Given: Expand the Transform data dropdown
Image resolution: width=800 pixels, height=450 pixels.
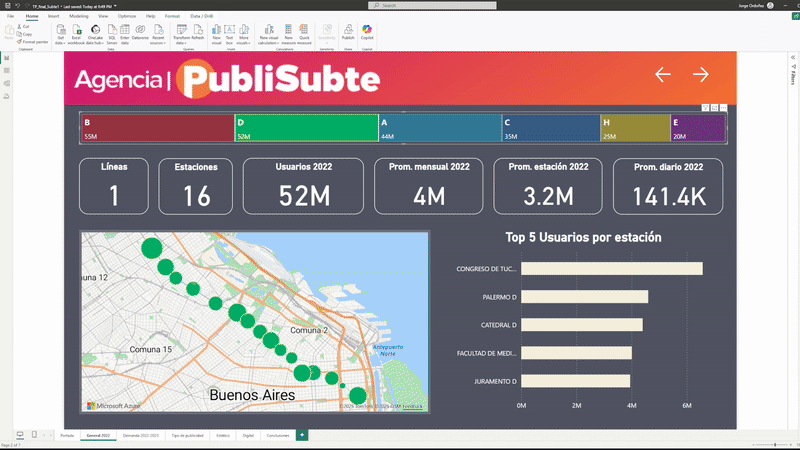Looking at the screenshot, I should [181, 41].
